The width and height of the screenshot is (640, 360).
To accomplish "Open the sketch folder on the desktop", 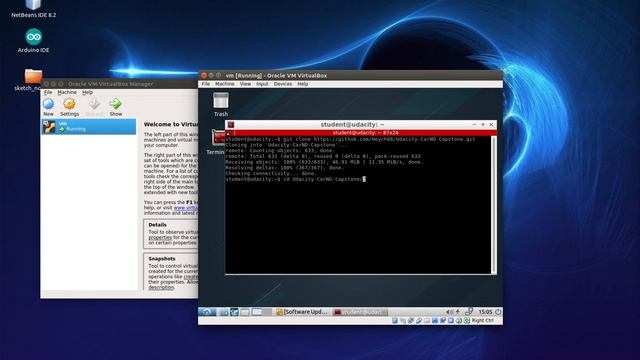I will [x=33, y=76].
